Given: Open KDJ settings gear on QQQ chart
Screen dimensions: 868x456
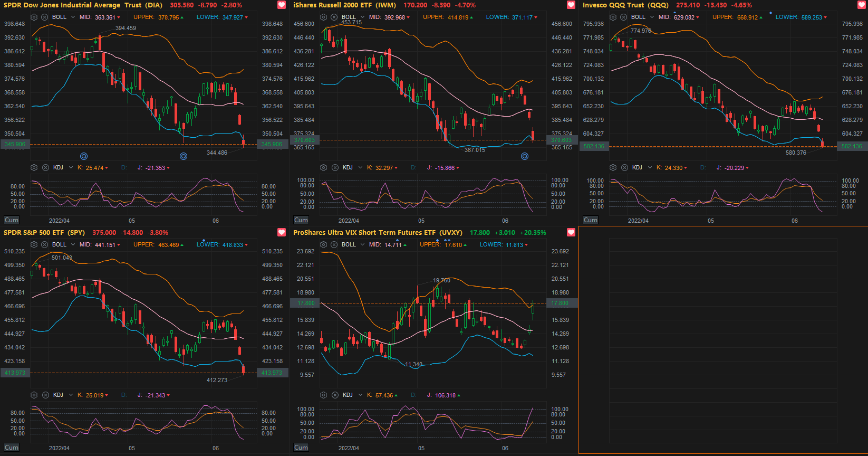Looking at the screenshot, I should 613,167.
